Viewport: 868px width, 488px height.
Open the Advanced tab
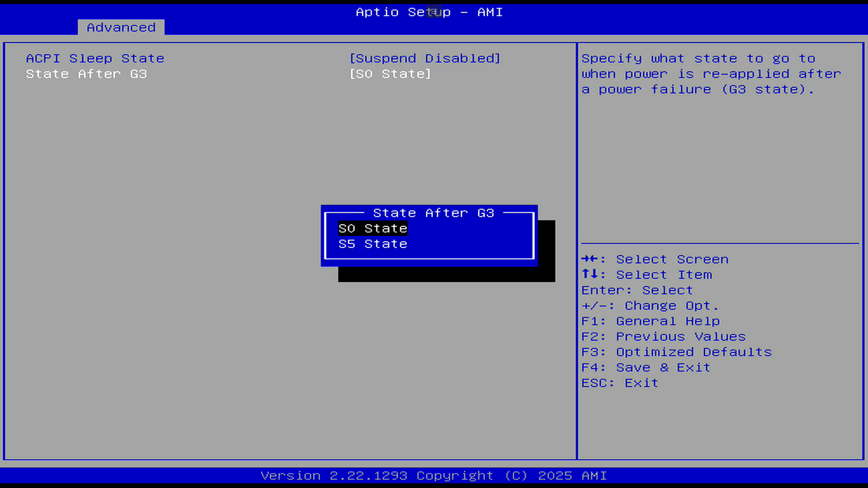(121, 28)
